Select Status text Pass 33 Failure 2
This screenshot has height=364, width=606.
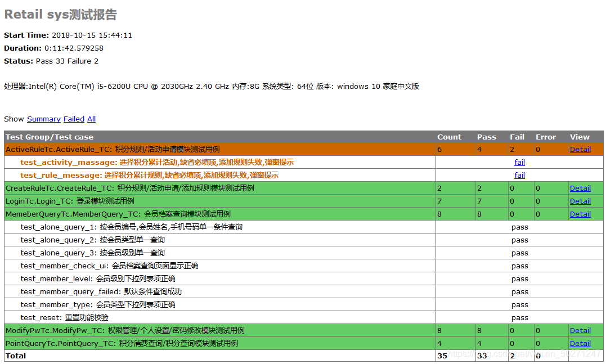click(x=67, y=61)
